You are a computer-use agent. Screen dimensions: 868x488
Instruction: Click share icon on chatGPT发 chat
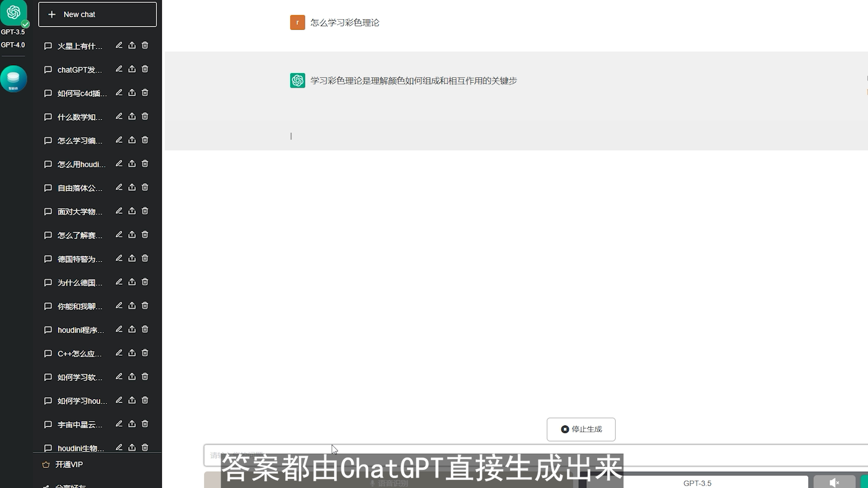coord(132,69)
